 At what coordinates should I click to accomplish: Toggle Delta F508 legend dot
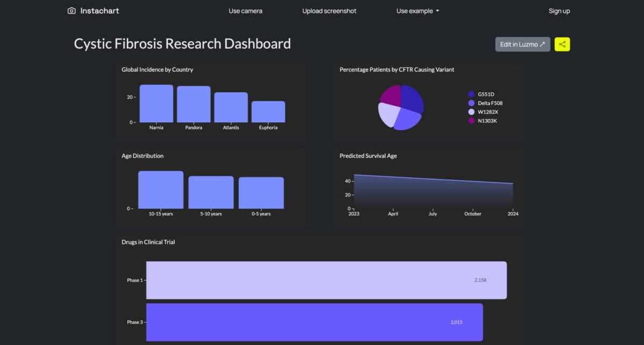tap(471, 103)
